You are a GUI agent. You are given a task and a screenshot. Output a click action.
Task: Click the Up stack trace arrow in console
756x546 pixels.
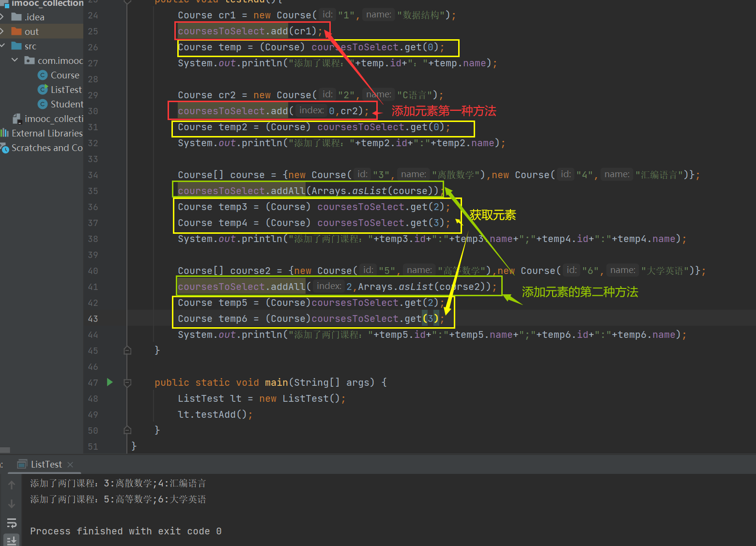[12, 485]
